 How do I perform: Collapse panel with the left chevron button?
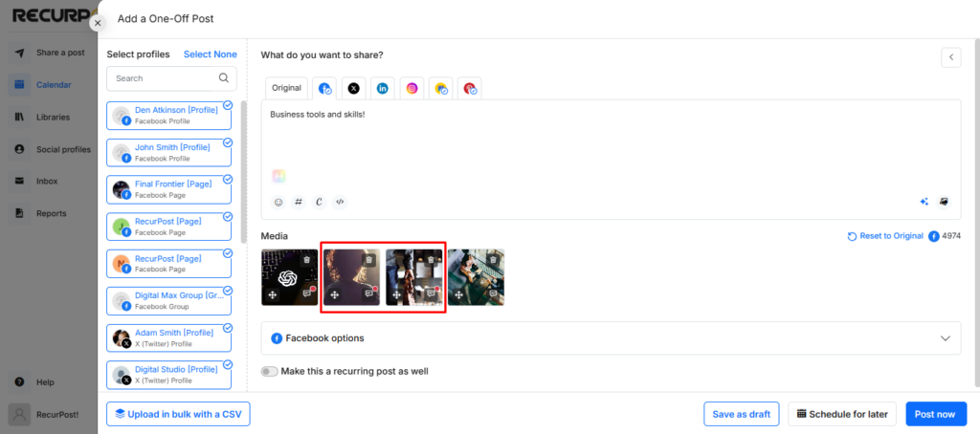pos(951,57)
